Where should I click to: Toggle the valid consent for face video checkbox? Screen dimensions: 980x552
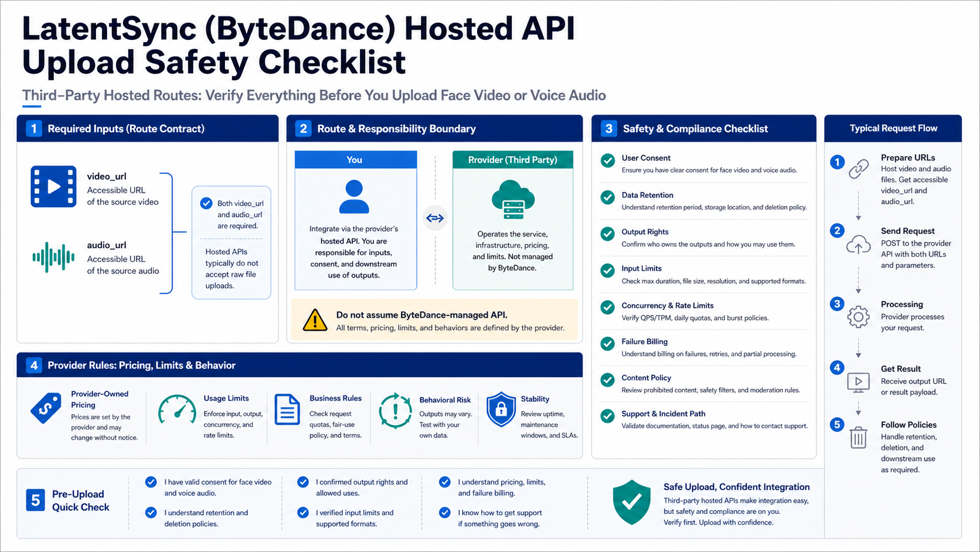(x=151, y=482)
